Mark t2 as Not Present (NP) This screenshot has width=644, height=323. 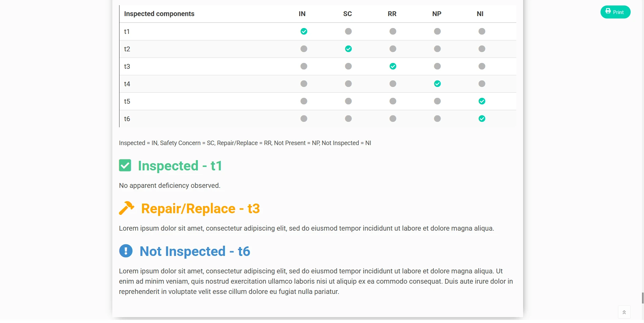point(437,49)
